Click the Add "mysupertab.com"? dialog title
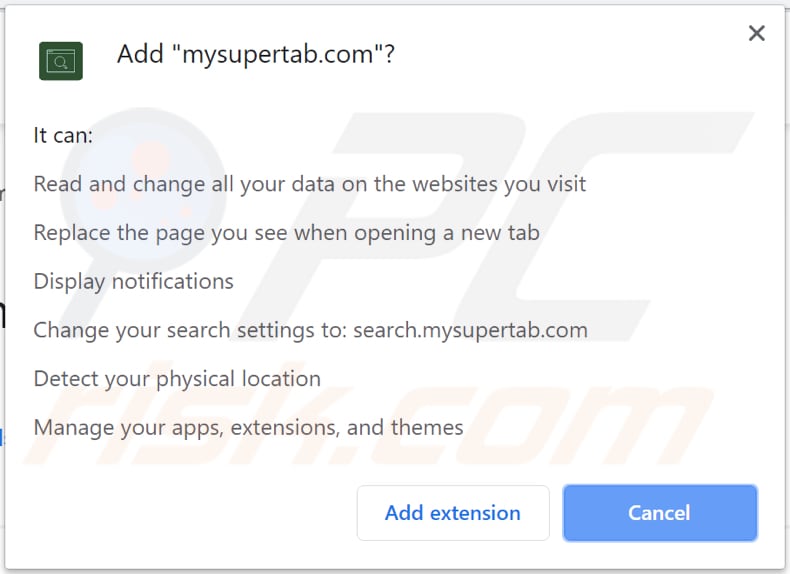Viewport: 790px width, 574px height. (255, 54)
